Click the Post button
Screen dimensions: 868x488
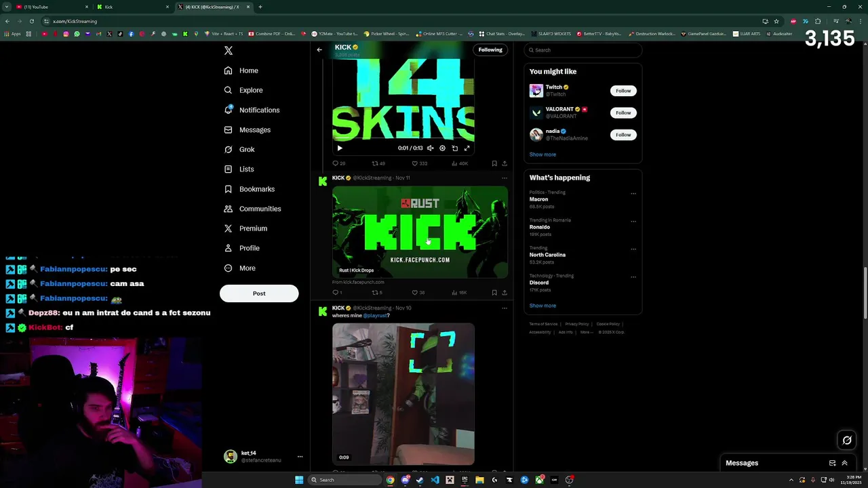pyautogui.click(x=259, y=293)
